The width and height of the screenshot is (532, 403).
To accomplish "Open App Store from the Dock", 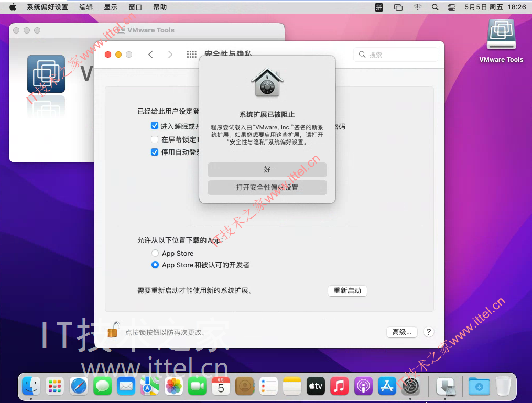I will pyautogui.click(x=387, y=386).
